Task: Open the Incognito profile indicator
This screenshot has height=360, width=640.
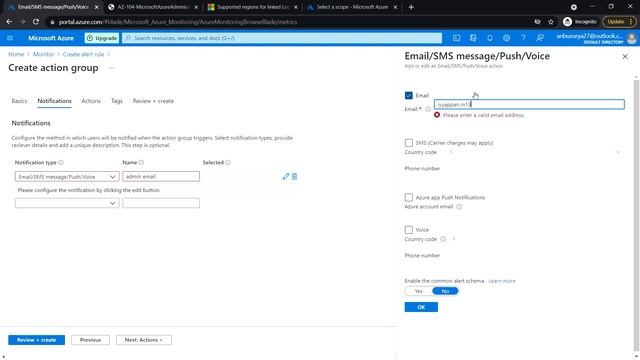Action: coord(580,22)
